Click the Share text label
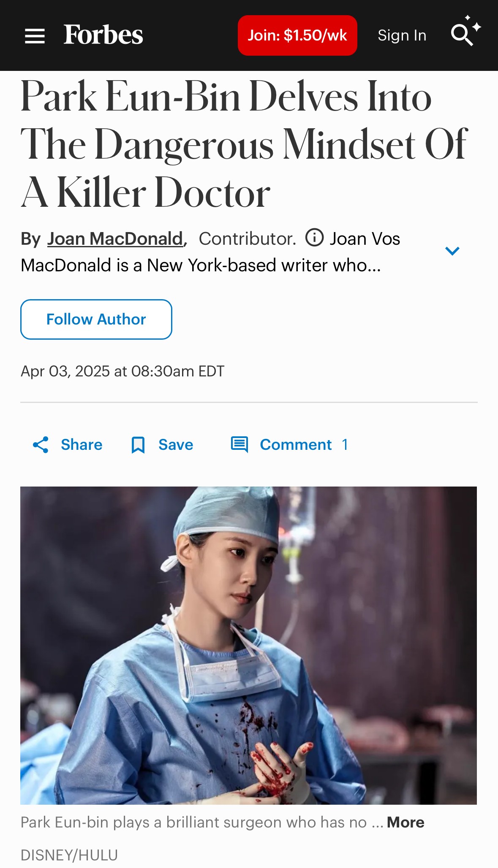Image resolution: width=498 pixels, height=868 pixels. [82, 445]
